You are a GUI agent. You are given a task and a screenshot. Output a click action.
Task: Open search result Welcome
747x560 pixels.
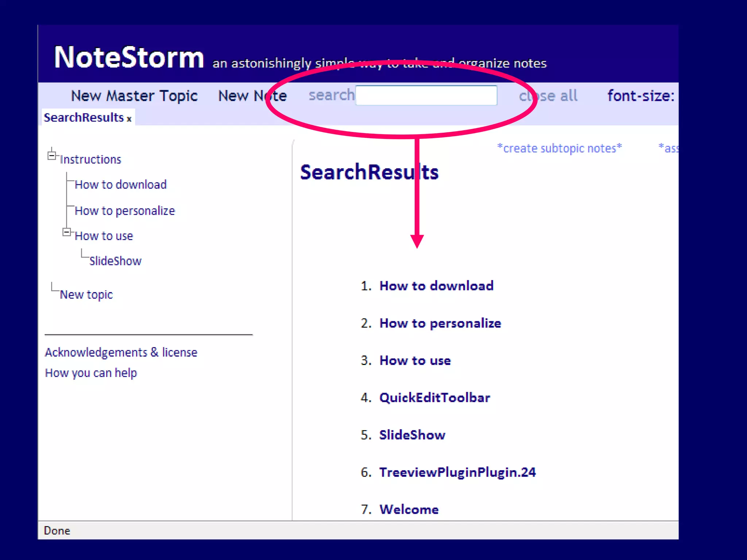(409, 509)
